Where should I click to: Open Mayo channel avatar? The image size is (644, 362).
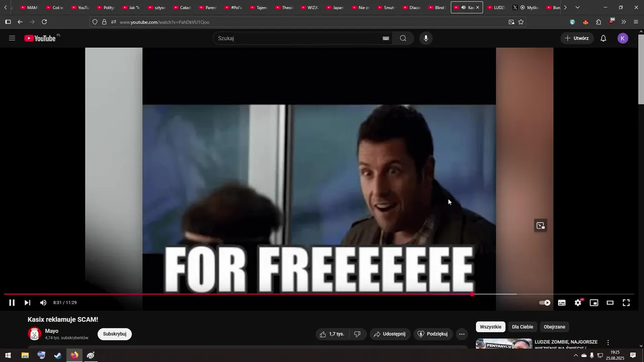pyautogui.click(x=35, y=334)
